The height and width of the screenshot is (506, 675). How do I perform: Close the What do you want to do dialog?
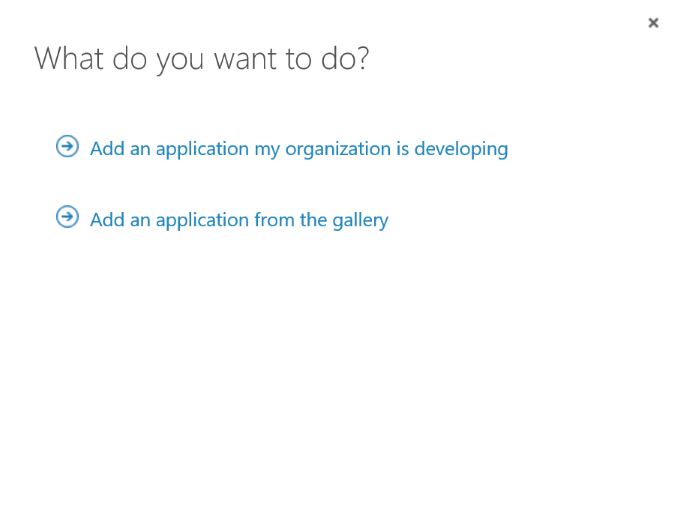tap(653, 23)
